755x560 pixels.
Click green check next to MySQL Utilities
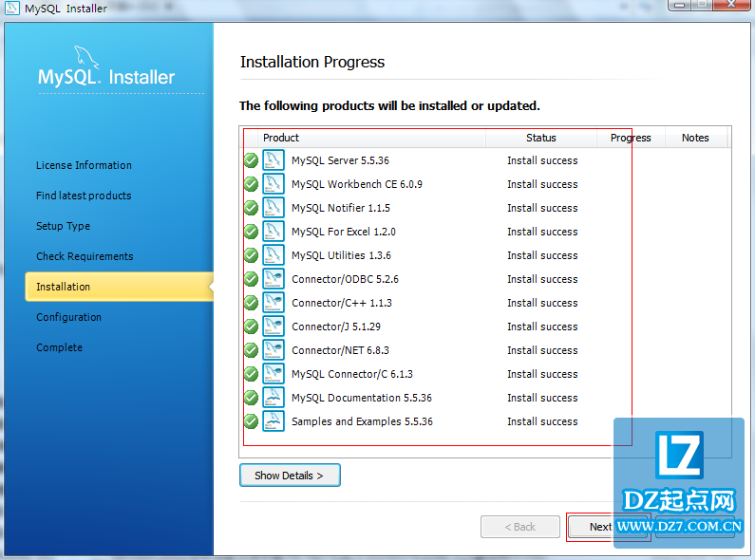tap(251, 255)
